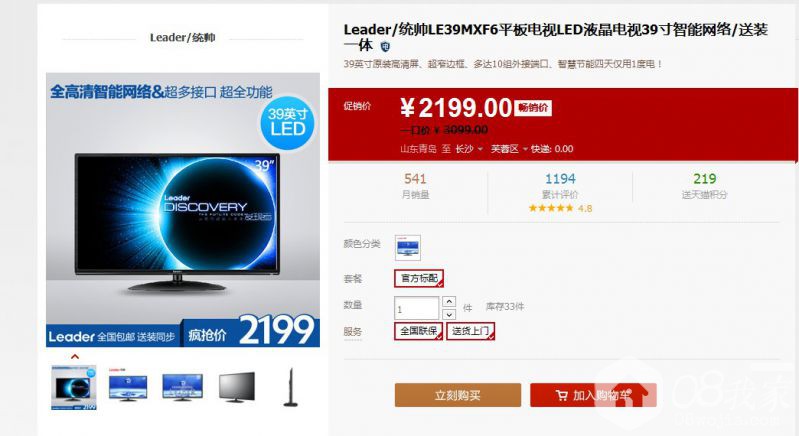Click the 加入购物车 add to cart button

[593, 395]
